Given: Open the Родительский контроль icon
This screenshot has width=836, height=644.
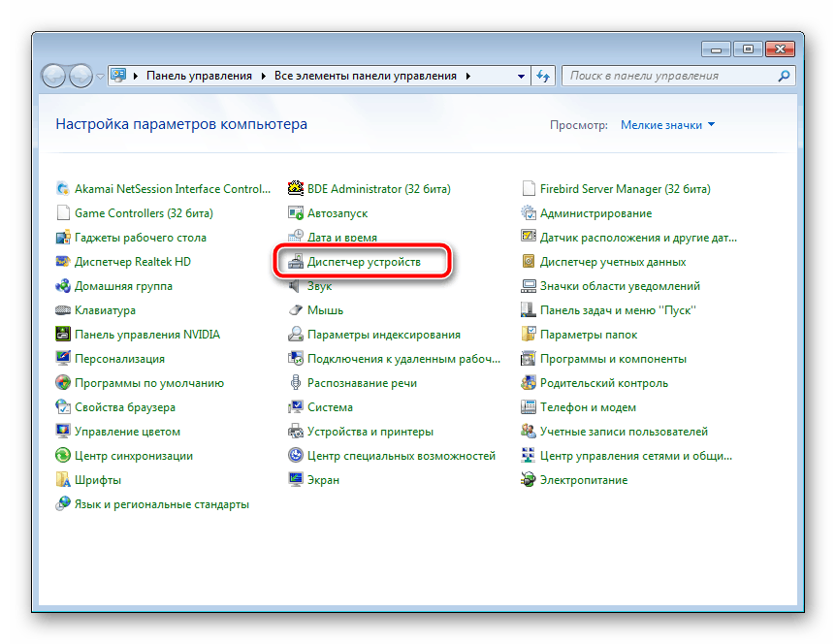Looking at the screenshot, I should pos(529,383).
